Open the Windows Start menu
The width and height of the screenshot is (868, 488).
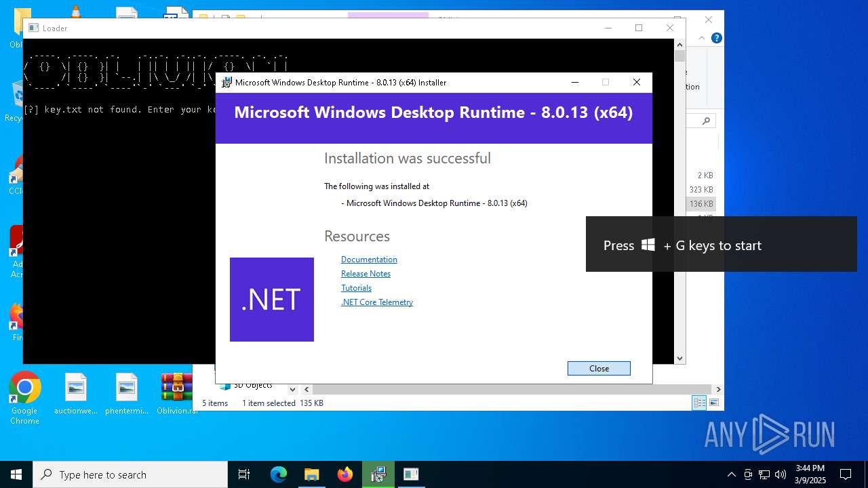coord(16,474)
